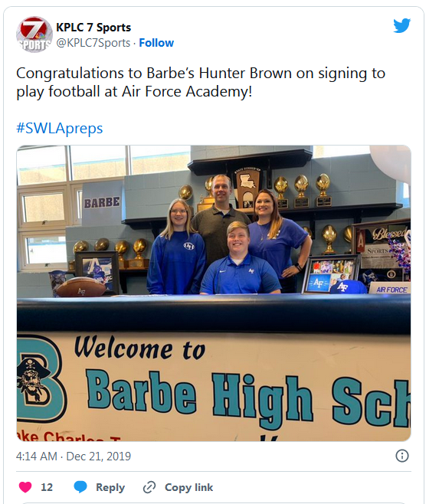Click the BARBE wall sign in photo
Image resolution: width=439 pixels, height=504 pixels.
tap(102, 202)
